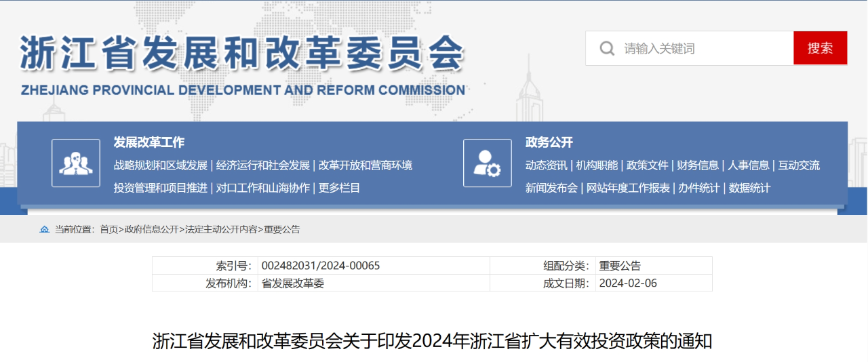The width and height of the screenshot is (868, 362).
Task: Open 经济运行和社会发展 section
Action: (263, 165)
